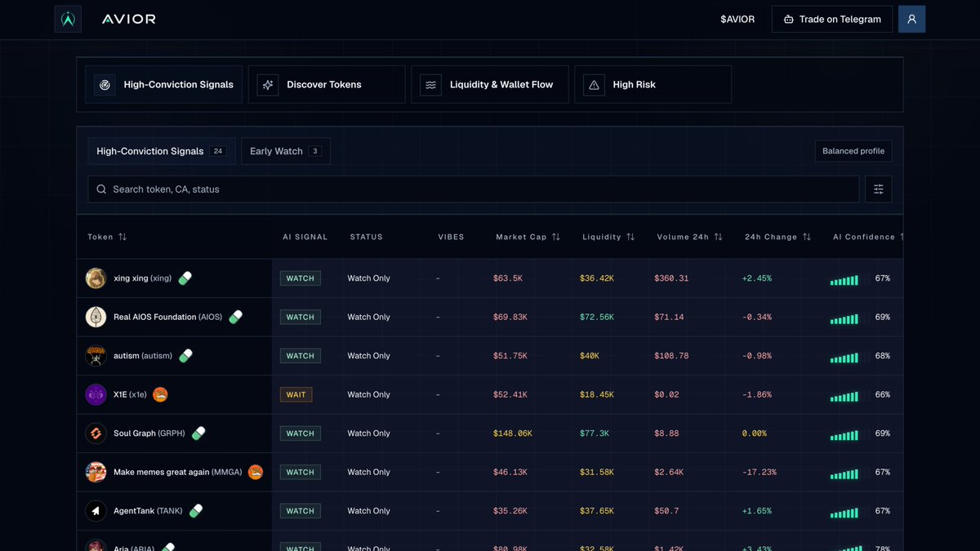Screen dimensions: 980x551
Task: Click the pill icon next to AgentTank
Action: pyautogui.click(x=196, y=511)
